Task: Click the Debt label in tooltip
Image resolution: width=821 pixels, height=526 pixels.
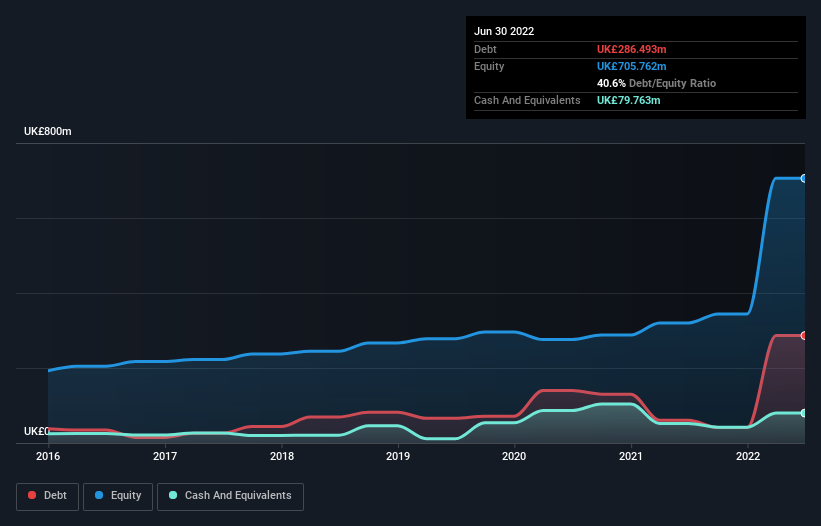Action: 485,49
